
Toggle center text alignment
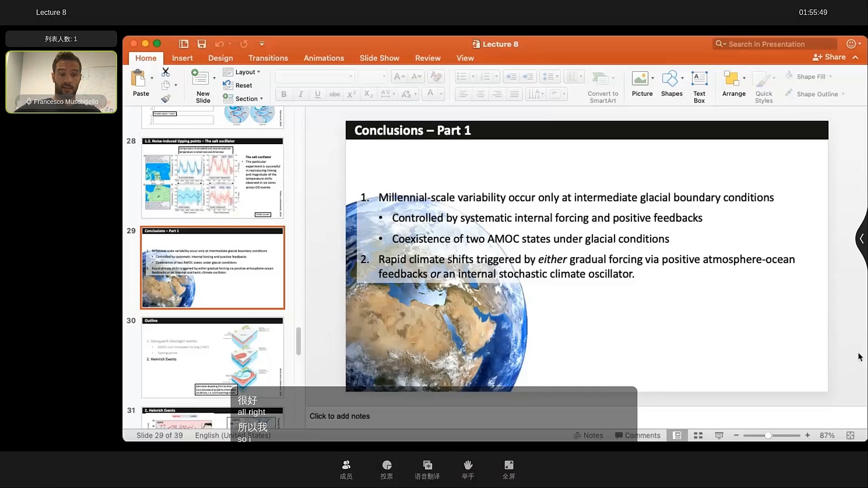pos(480,94)
